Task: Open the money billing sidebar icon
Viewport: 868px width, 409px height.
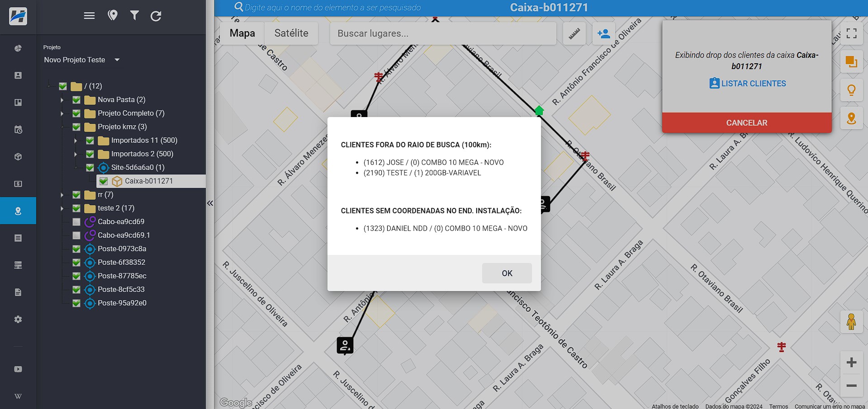Action: pos(18,184)
